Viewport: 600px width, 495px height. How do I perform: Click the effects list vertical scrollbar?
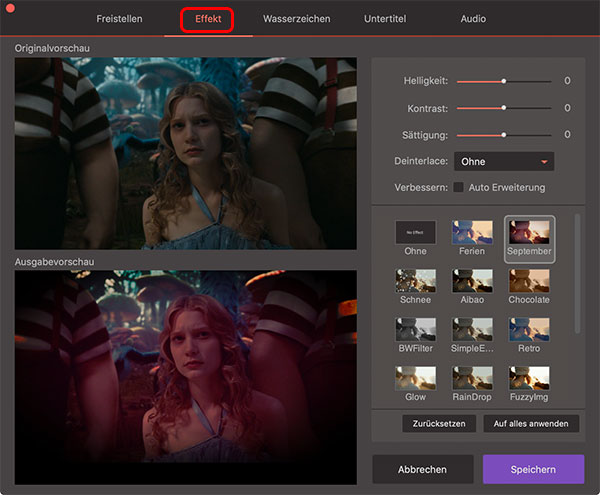pos(577,274)
